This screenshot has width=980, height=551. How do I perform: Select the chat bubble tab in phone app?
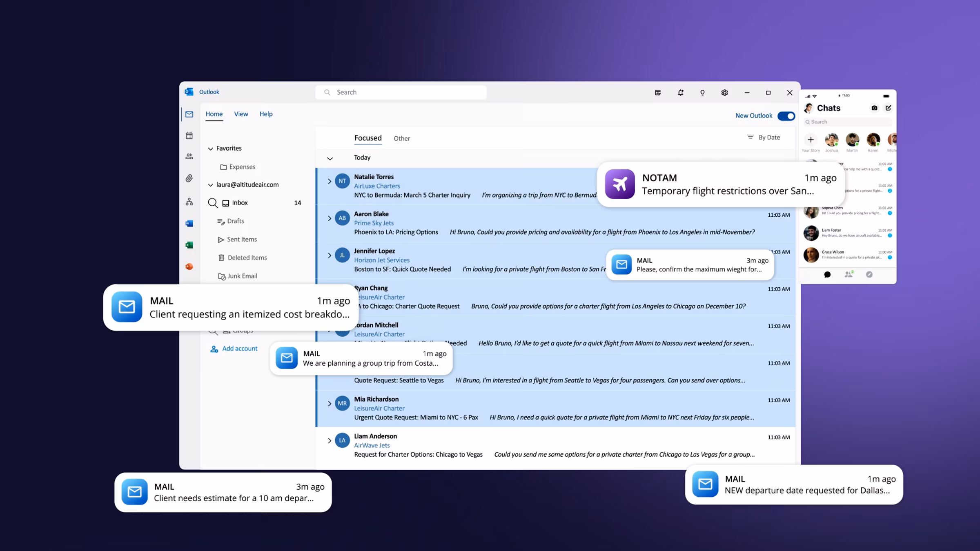click(x=827, y=275)
